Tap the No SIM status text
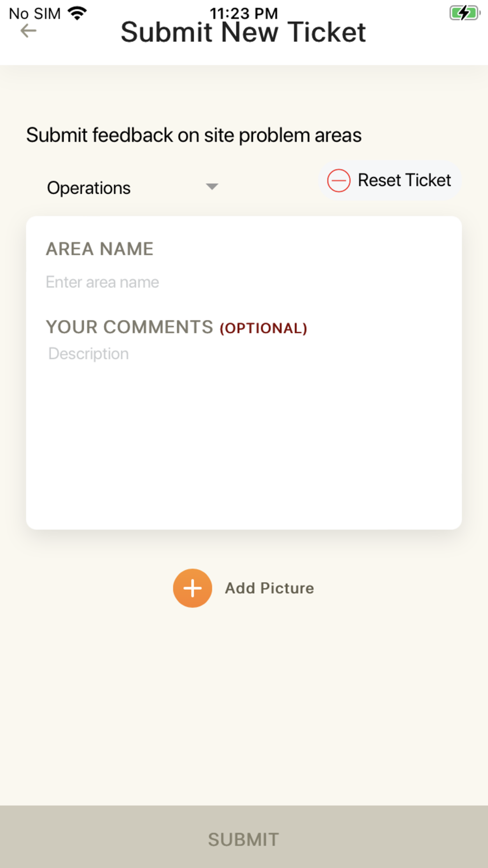The image size is (488, 868). (35, 14)
